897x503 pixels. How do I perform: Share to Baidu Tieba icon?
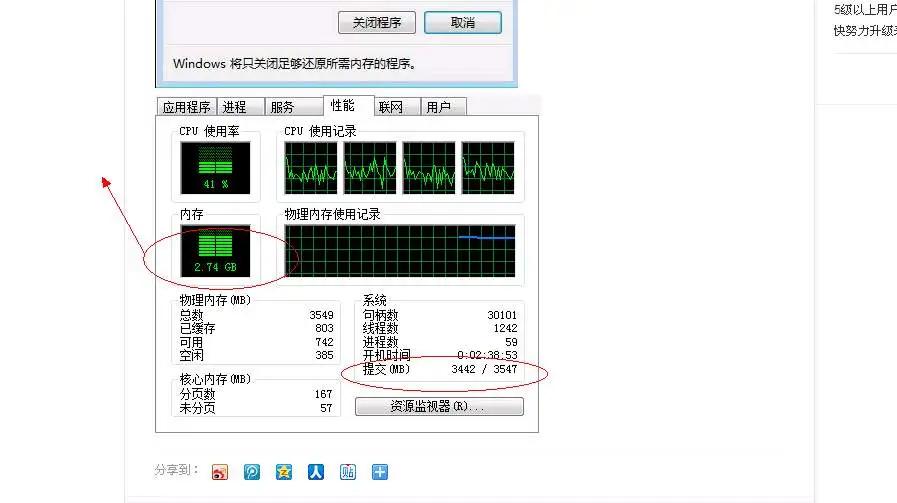(x=348, y=472)
